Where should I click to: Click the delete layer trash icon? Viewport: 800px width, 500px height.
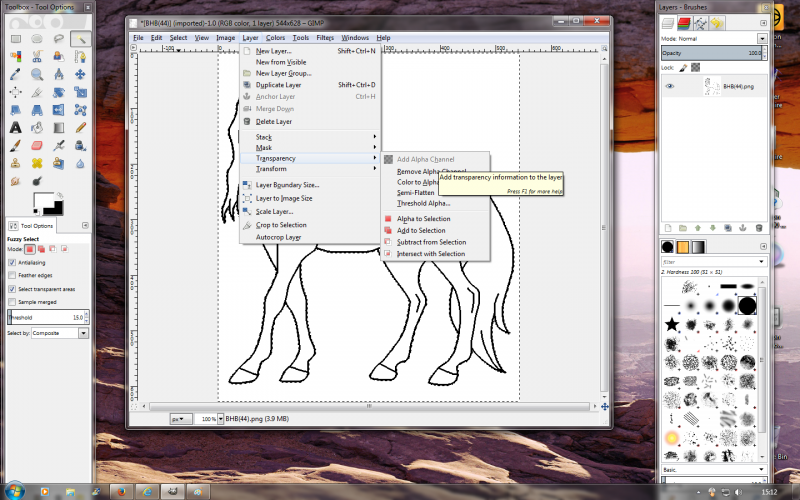759,228
